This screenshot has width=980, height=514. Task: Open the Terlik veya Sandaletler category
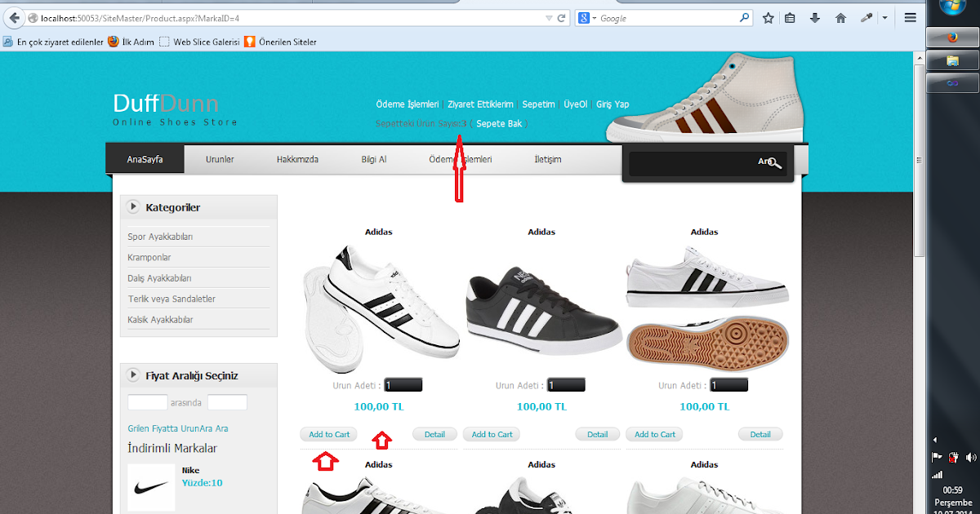[x=171, y=299]
